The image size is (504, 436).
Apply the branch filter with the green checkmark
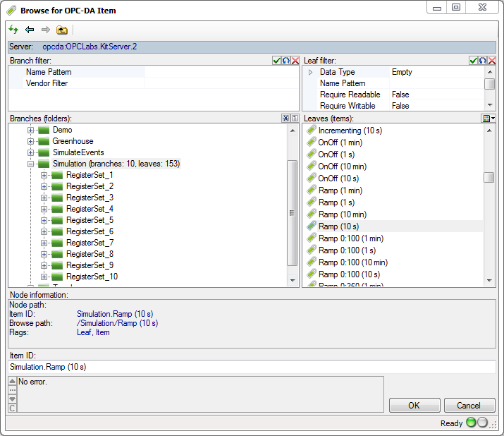pyautogui.click(x=277, y=61)
